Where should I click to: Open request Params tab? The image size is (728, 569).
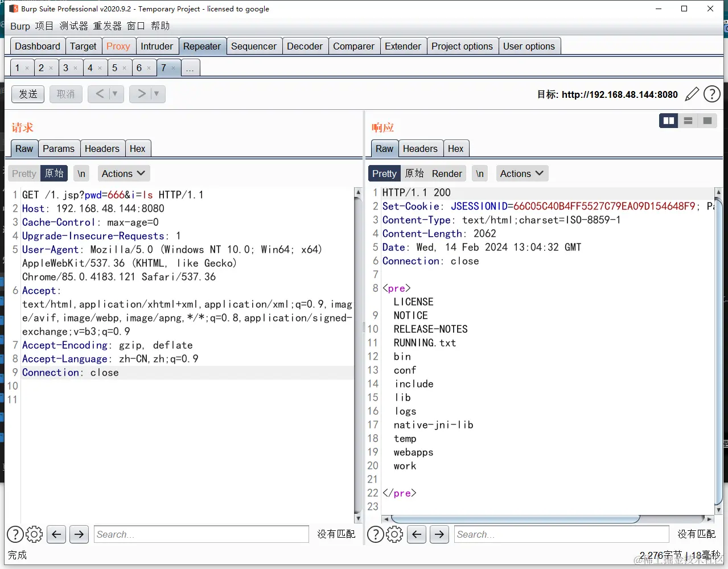(59, 149)
